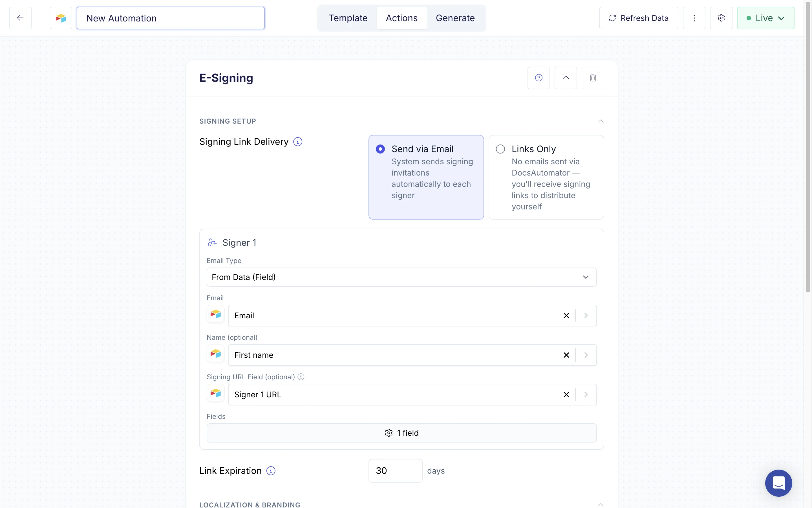812x508 pixels.
Task: Select Links Only delivery option
Action: coord(546,178)
